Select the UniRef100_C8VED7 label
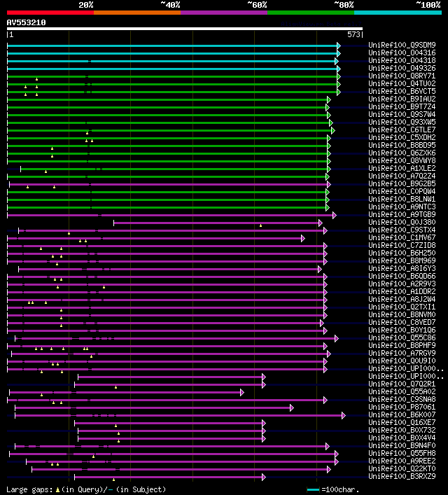Screen dimensions: 448x495 [402, 322]
